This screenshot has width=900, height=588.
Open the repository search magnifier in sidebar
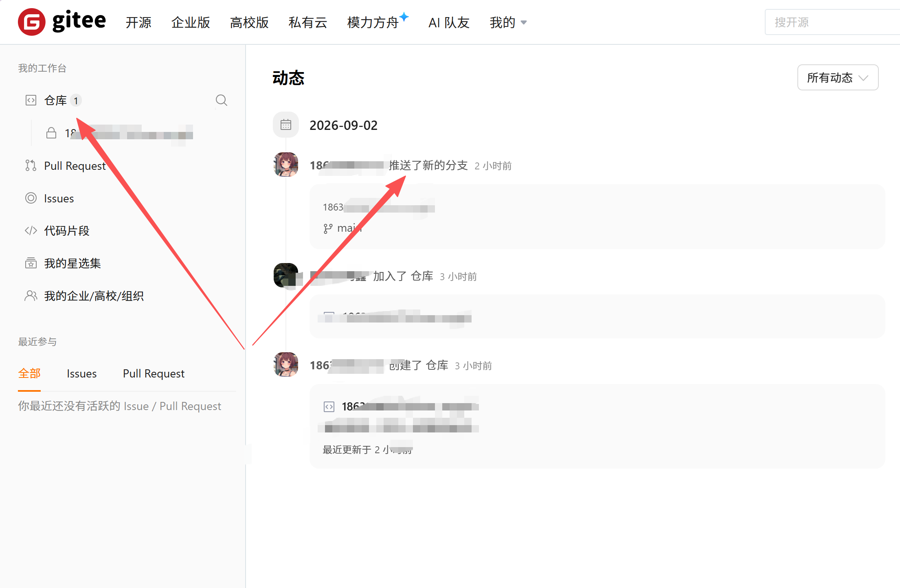[x=221, y=100]
